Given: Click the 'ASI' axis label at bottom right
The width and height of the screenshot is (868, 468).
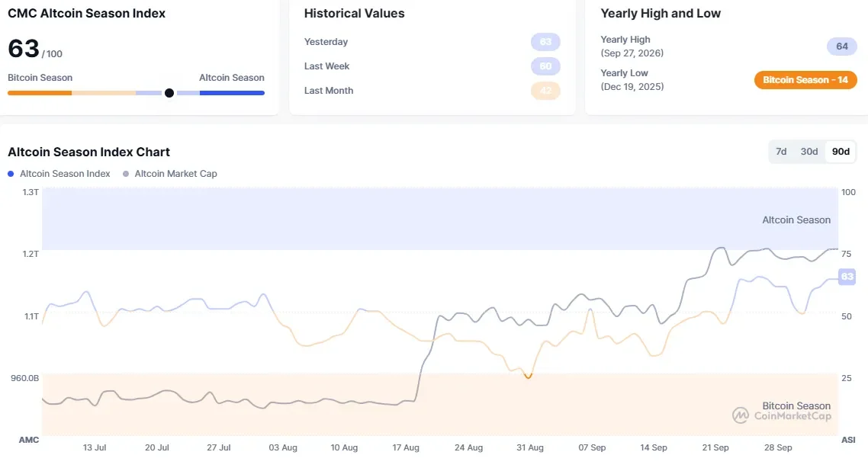Looking at the screenshot, I should [849, 441].
